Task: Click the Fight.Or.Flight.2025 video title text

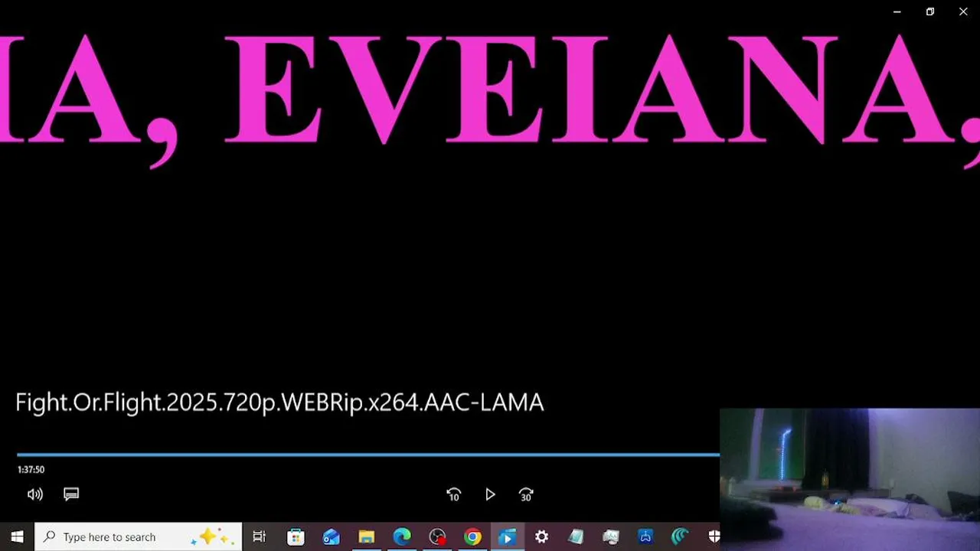Action: click(x=279, y=403)
